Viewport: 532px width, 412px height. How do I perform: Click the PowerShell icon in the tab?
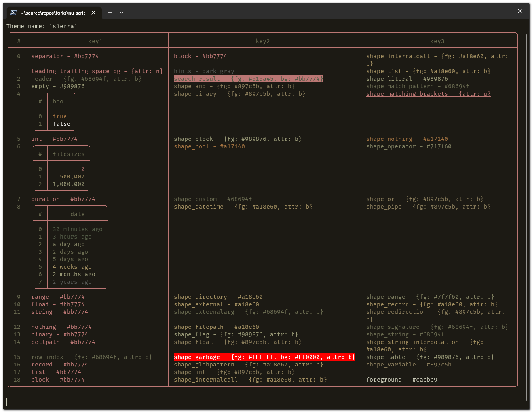pos(13,13)
